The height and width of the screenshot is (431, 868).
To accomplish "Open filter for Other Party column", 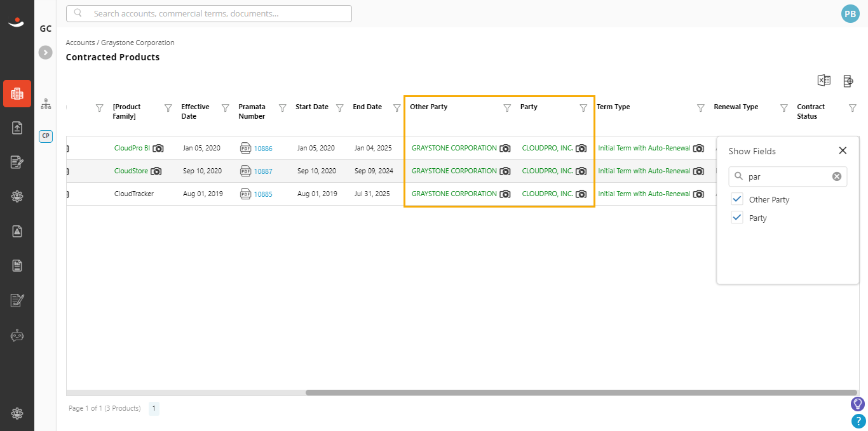I will tap(507, 108).
